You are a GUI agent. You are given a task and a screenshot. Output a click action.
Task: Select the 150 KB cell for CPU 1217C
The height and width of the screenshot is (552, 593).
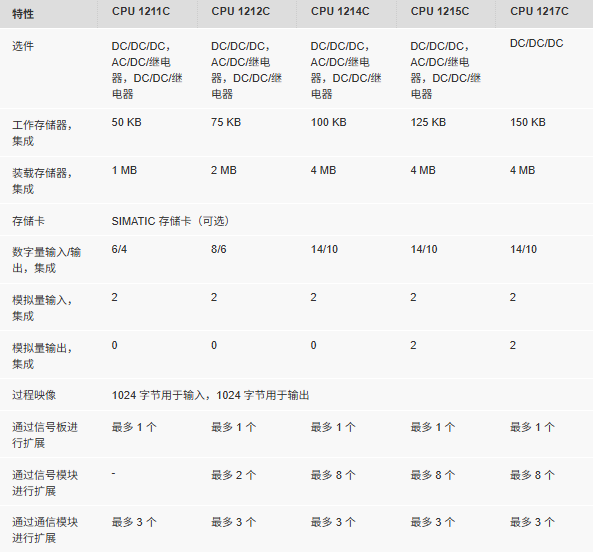pyautogui.click(x=528, y=122)
